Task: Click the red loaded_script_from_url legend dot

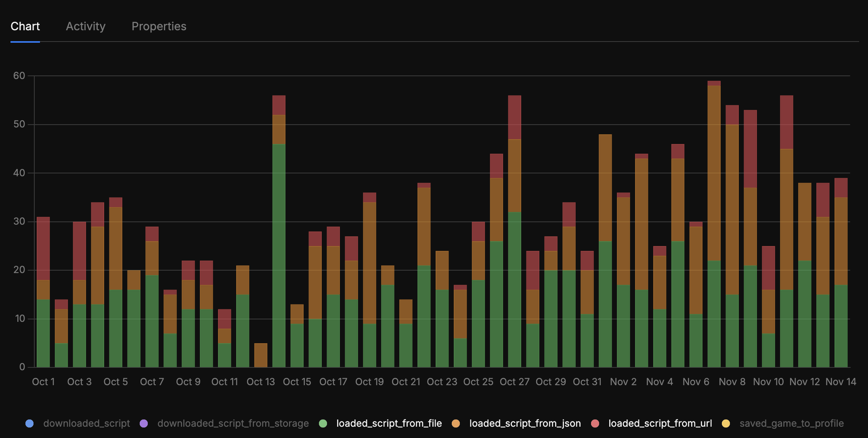Action: point(595,423)
